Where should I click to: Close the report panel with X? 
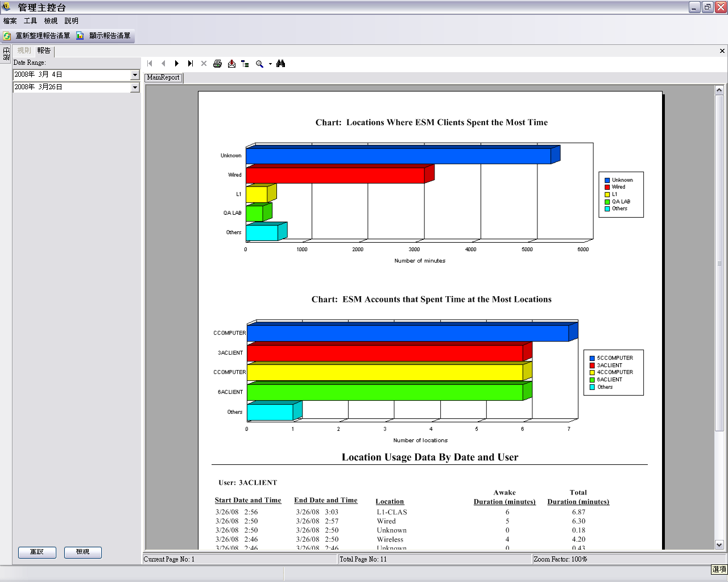722,51
